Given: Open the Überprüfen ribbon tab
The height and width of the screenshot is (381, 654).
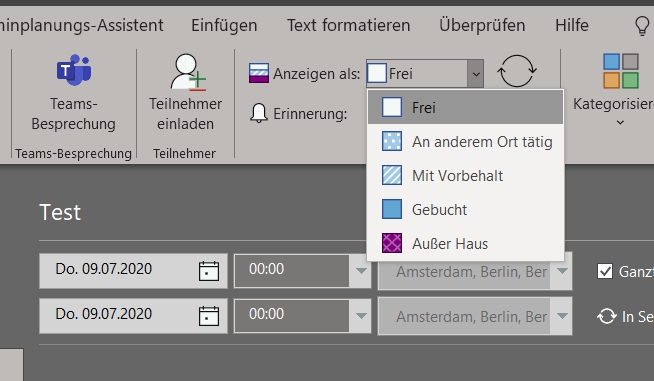Looking at the screenshot, I should (x=482, y=25).
